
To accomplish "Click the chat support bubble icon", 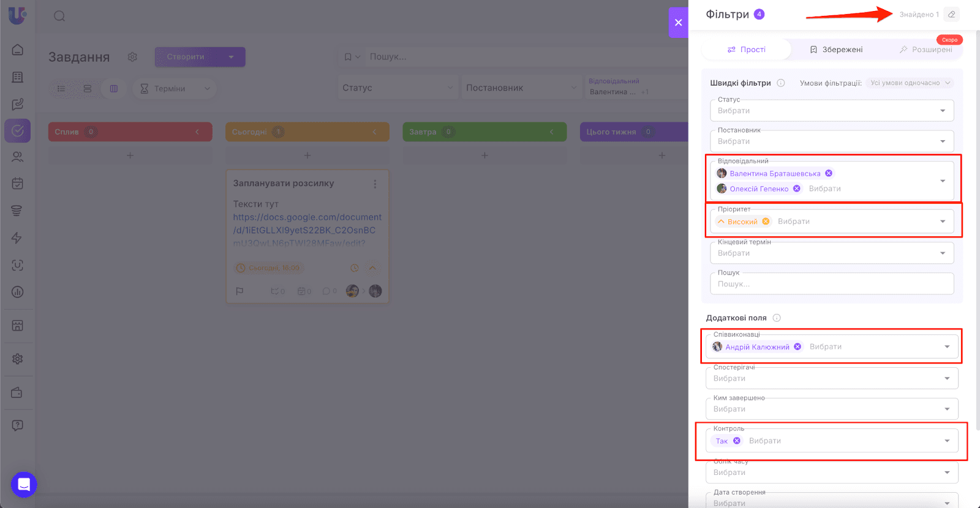I will (24, 484).
